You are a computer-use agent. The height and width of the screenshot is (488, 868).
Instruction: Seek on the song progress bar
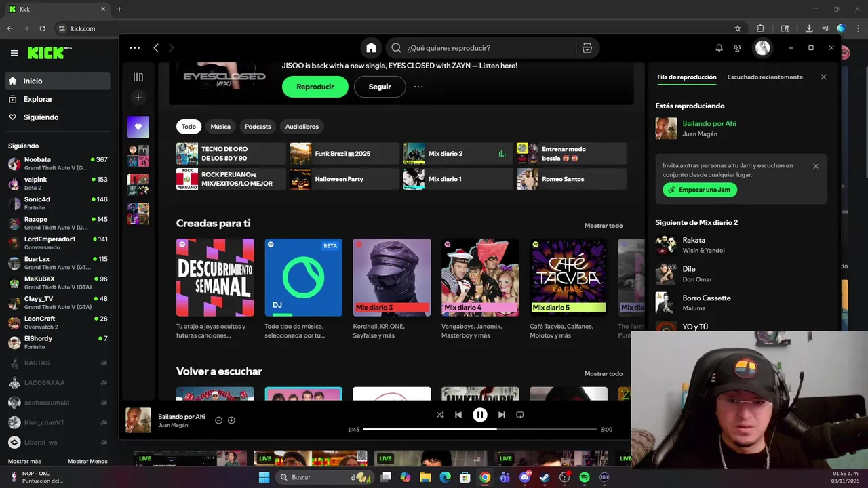(479, 429)
